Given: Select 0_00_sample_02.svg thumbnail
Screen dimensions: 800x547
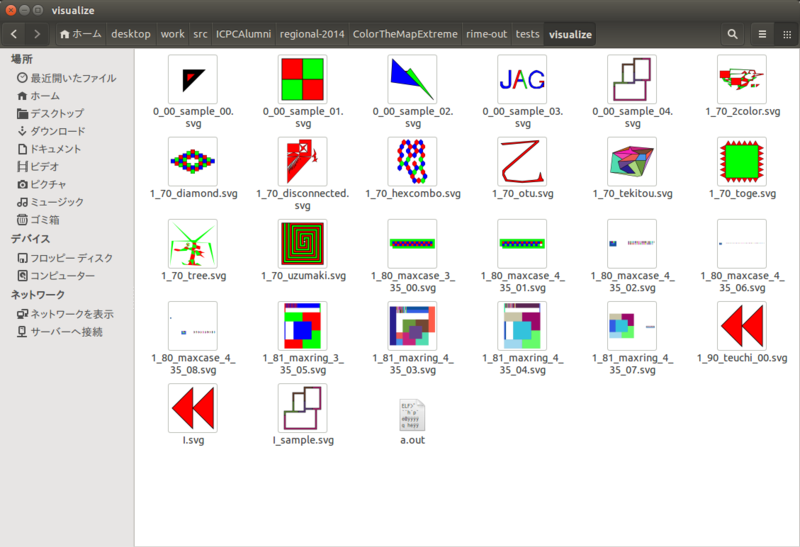Looking at the screenshot, I should [x=412, y=79].
